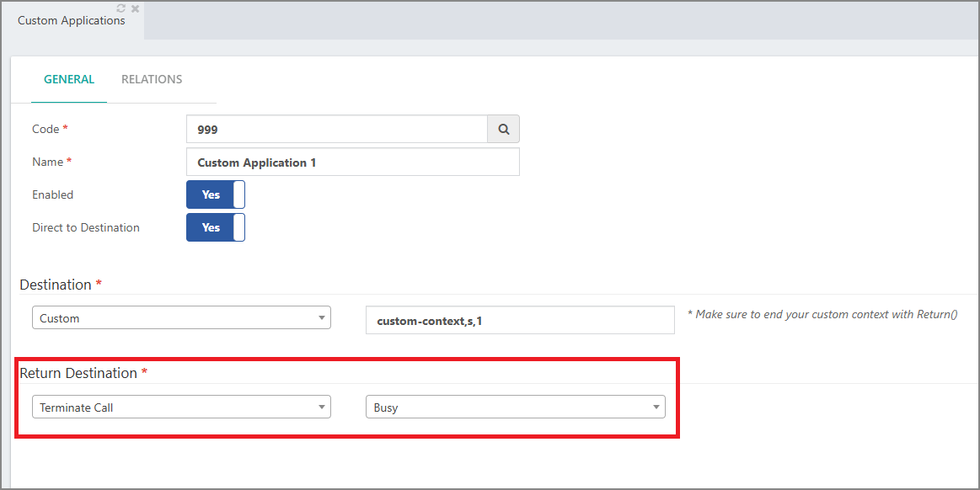Open the Terminate Call dropdown
The width and height of the screenshot is (980, 490).
click(181, 407)
